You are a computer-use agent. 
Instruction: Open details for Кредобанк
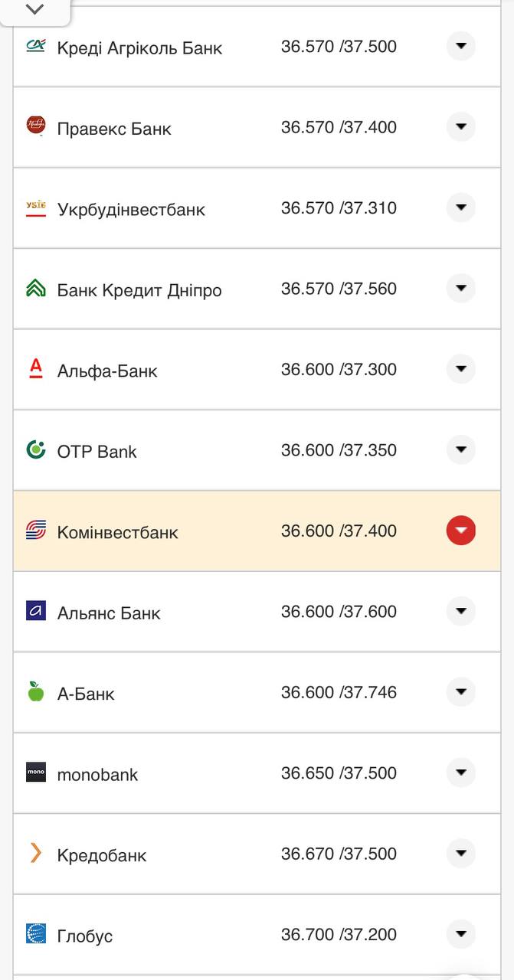tap(460, 853)
